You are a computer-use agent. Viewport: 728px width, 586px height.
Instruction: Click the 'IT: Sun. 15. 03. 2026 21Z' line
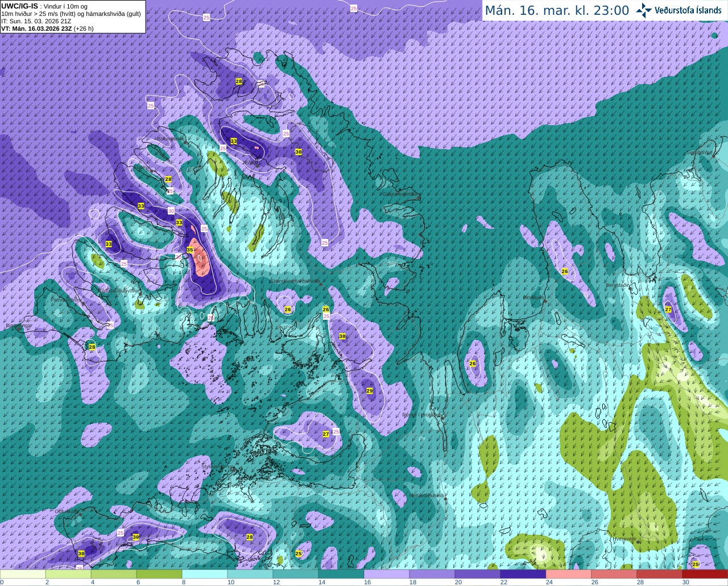tap(36, 21)
